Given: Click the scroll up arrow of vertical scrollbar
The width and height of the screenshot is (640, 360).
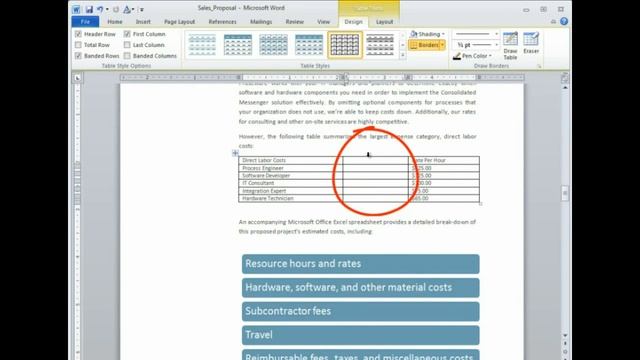Looking at the screenshot, I should [x=565, y=87].
